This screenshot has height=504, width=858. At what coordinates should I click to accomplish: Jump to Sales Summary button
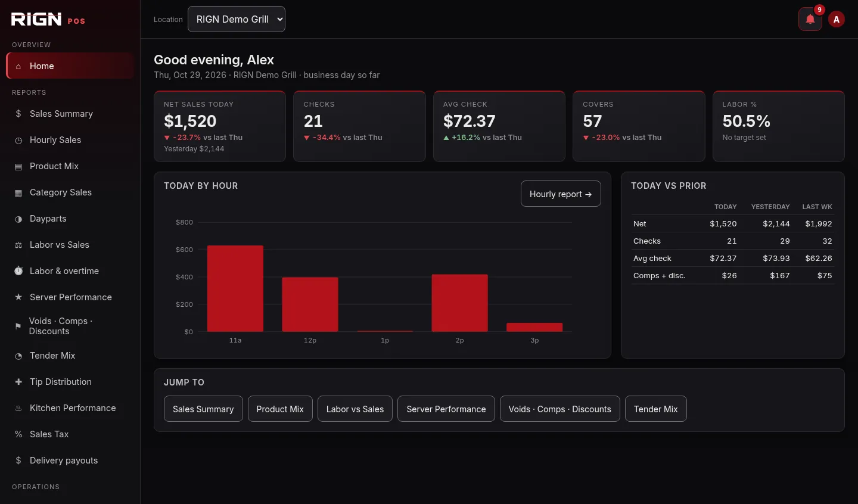coord(203,409)
